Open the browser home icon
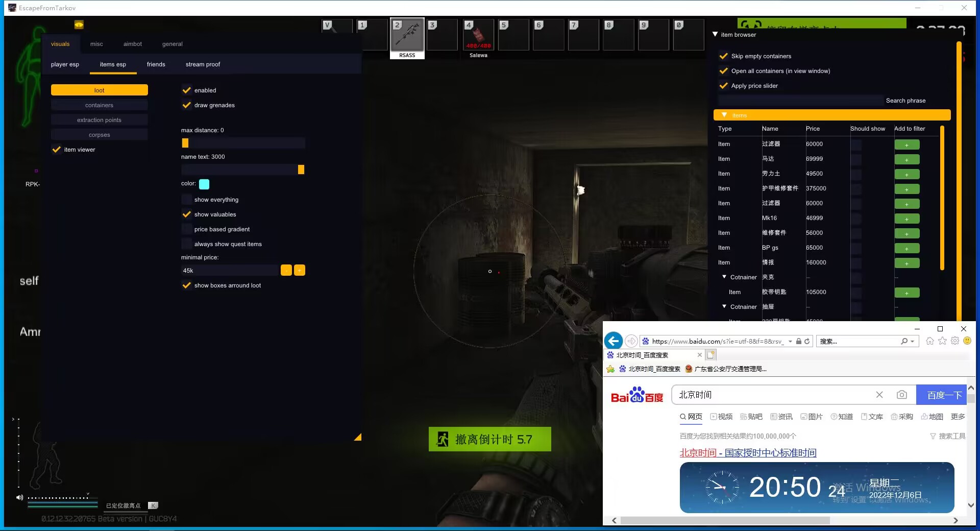980x531 pixels. (929, 341)
